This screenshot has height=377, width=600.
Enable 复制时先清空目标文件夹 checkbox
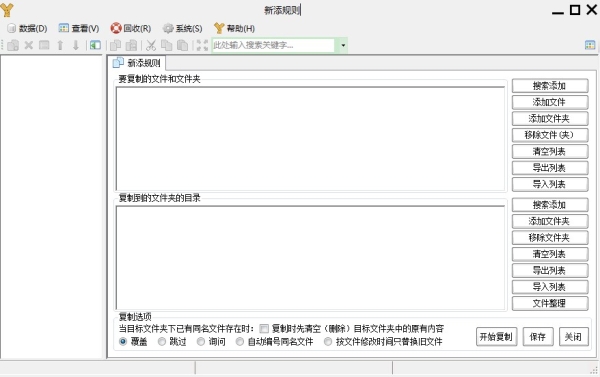click(264, 329)
